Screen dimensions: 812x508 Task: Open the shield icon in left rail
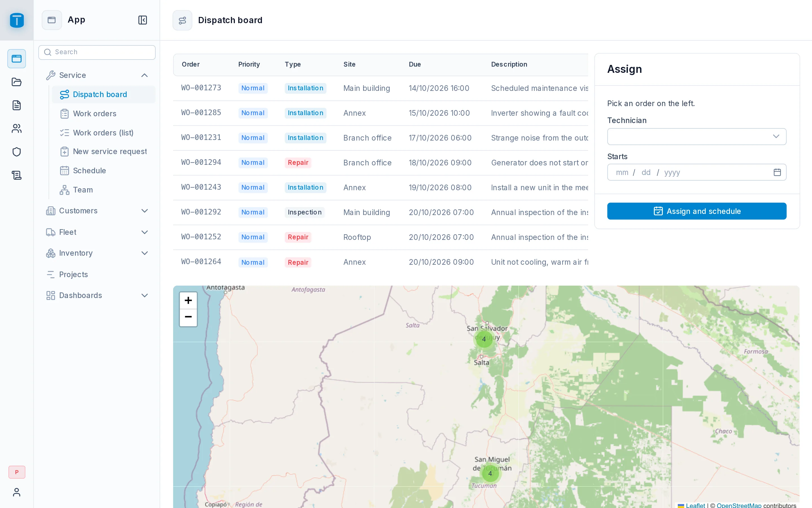pos(16,152)
